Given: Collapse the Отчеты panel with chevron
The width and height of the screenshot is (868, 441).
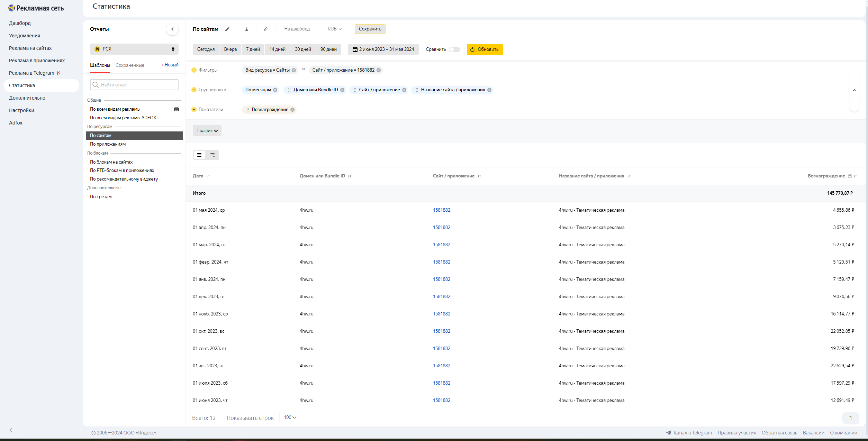Looking at the screenshot, I should pyautogui.click(x=172, y=29).
